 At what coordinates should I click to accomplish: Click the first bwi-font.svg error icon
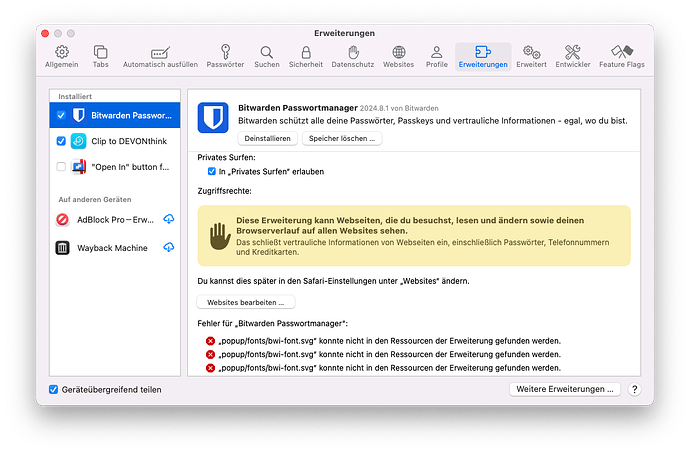click(210, 341)
